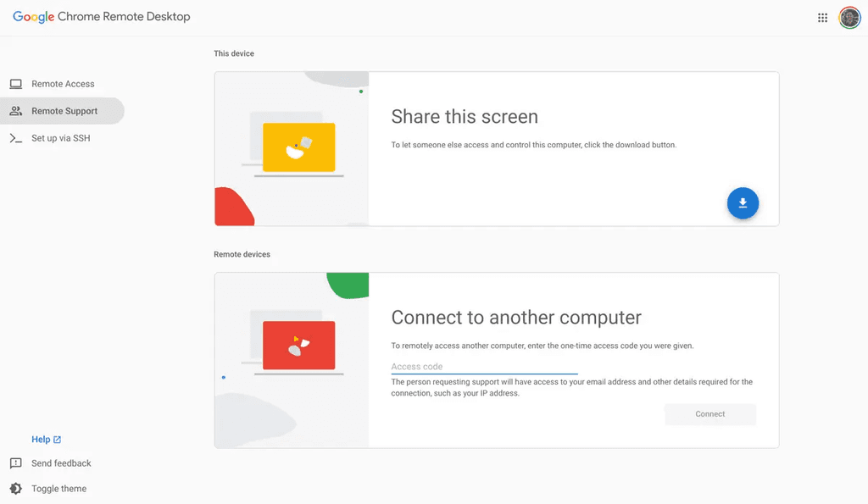The height and width of the screenshot is (504, 868).
Task: Select the Remote Access monitor icon
Action: pyautogui.click(x=15, y=83)
